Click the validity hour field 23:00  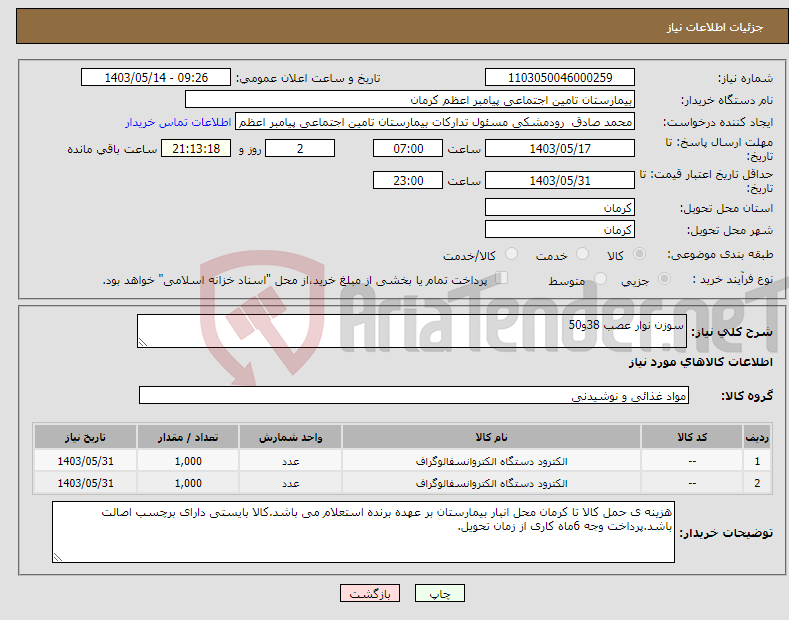(408, 180)
